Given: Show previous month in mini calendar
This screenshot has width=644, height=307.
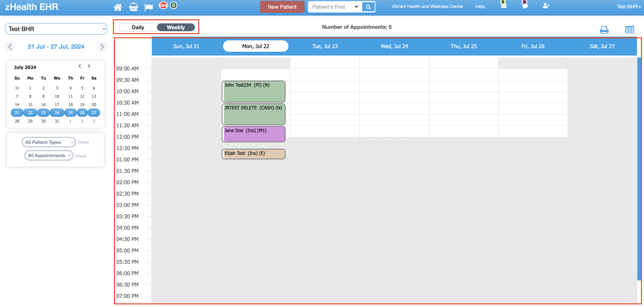Looking at the screenshot, I should pos(80,66).
